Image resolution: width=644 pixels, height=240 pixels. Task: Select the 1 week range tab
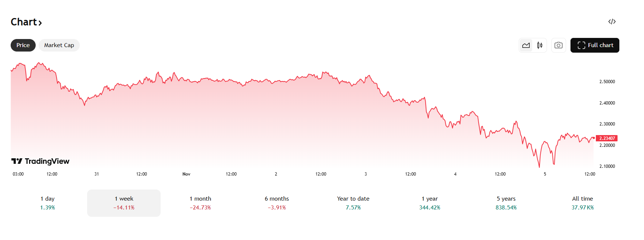pos(124,203)
